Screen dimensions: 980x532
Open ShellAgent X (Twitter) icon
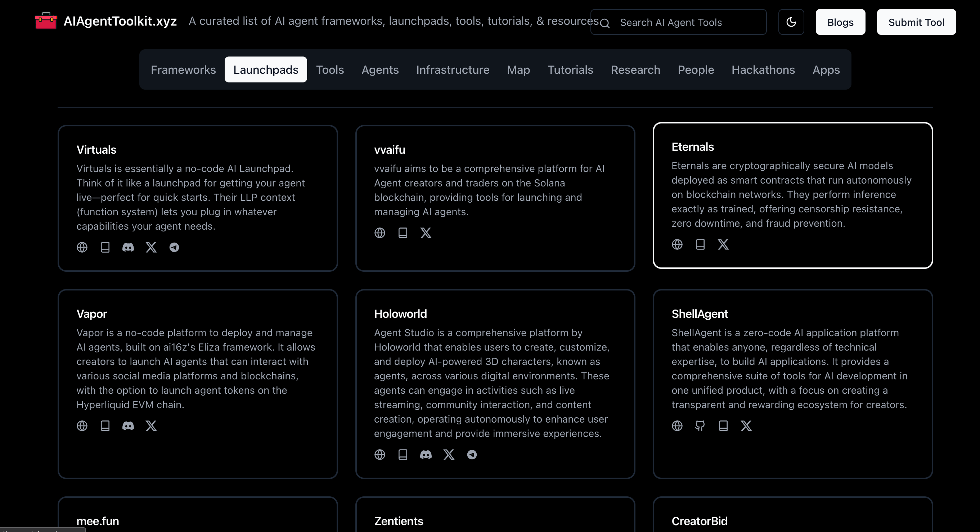pos(746,425)
